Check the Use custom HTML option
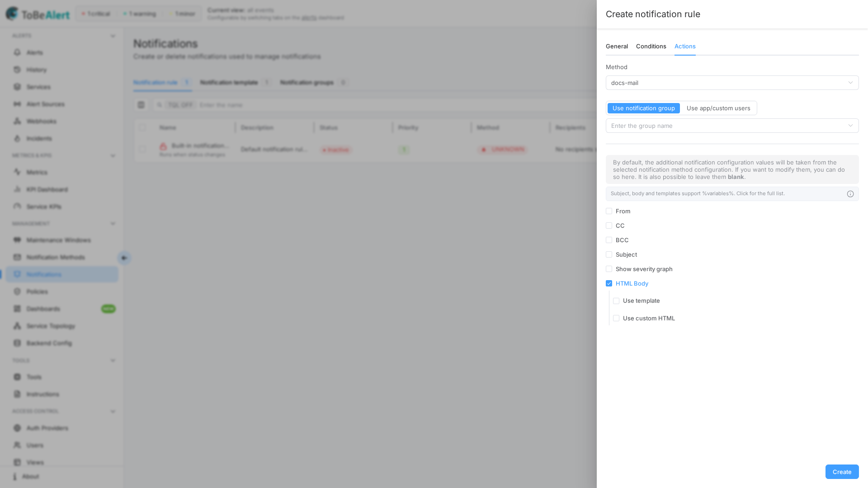 616,318
